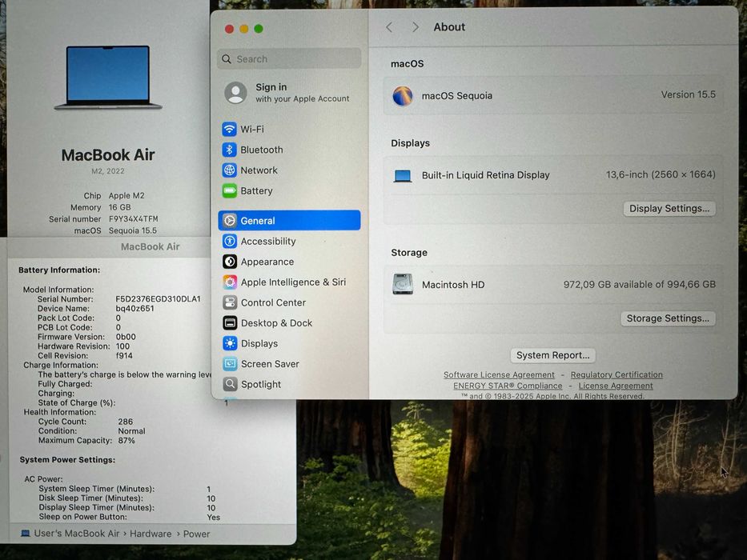Viewport: 747px width, 560px height.
Task: Click the Firmware Version value 0b00
Action: pos(126,337)
